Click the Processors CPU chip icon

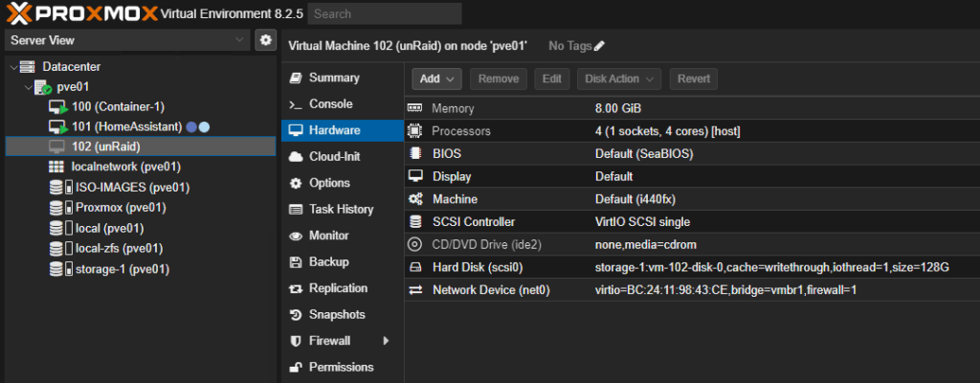tap(415, 131)
